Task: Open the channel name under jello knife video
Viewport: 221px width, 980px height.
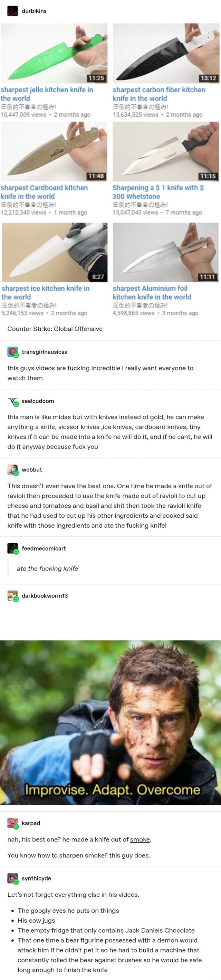Action: (x=29, y=107)
